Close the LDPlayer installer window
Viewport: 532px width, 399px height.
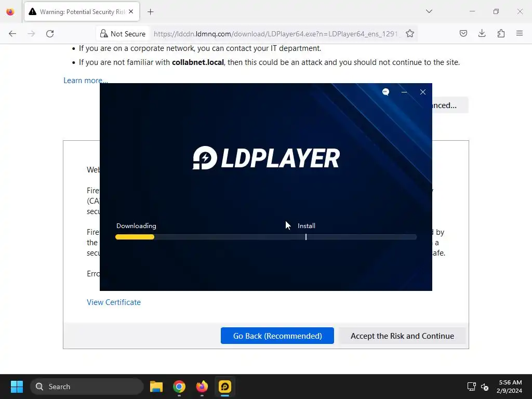[423, 92]
